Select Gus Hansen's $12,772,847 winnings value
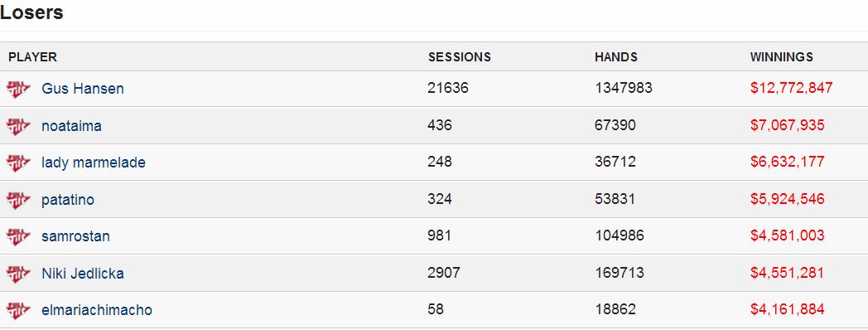 (792, 88)
